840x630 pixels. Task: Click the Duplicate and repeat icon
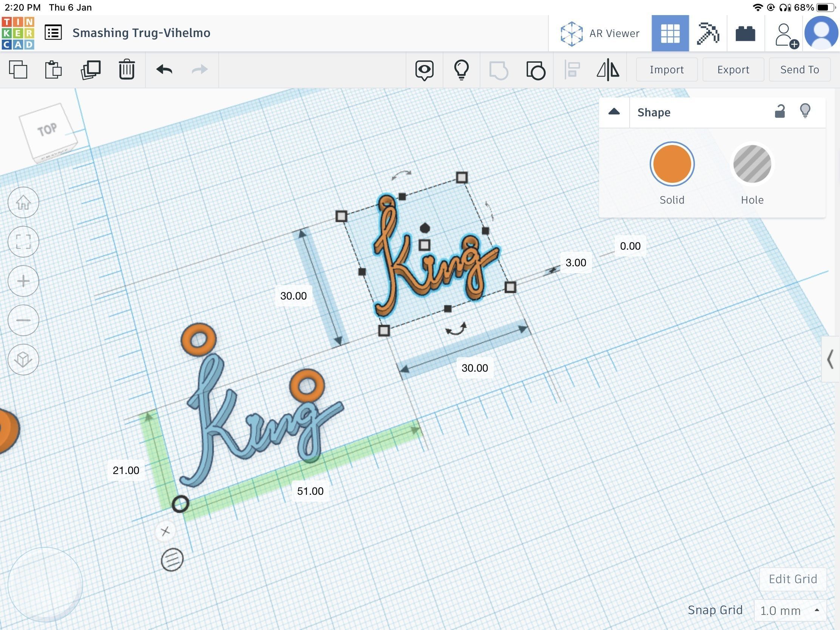click(x=90, y=69)
